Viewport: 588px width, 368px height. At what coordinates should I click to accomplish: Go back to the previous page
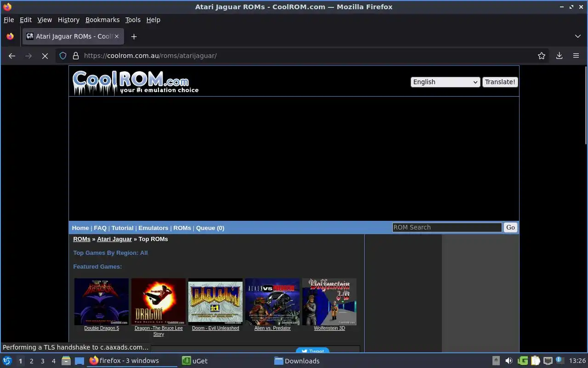pos(12,56)
